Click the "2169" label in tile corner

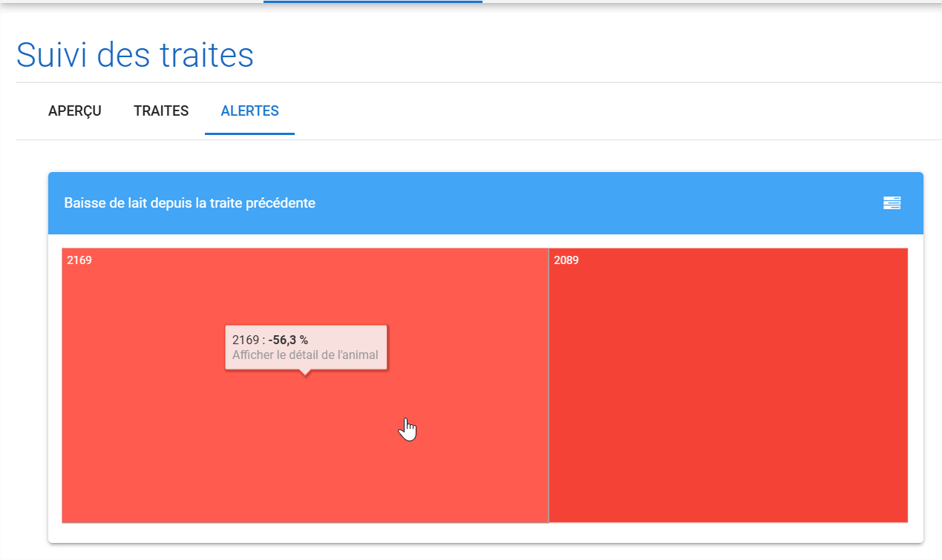click(79, 260)
